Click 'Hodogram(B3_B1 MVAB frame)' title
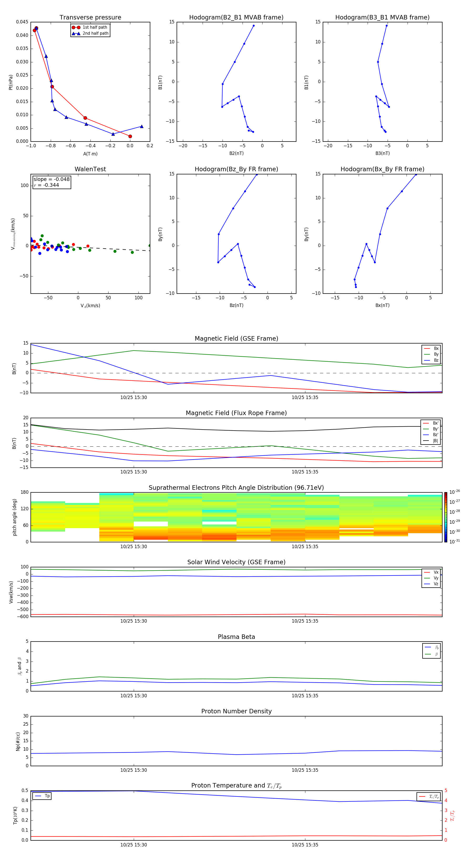Viewport: 473px width, 868px height. (x=382, y=18)
